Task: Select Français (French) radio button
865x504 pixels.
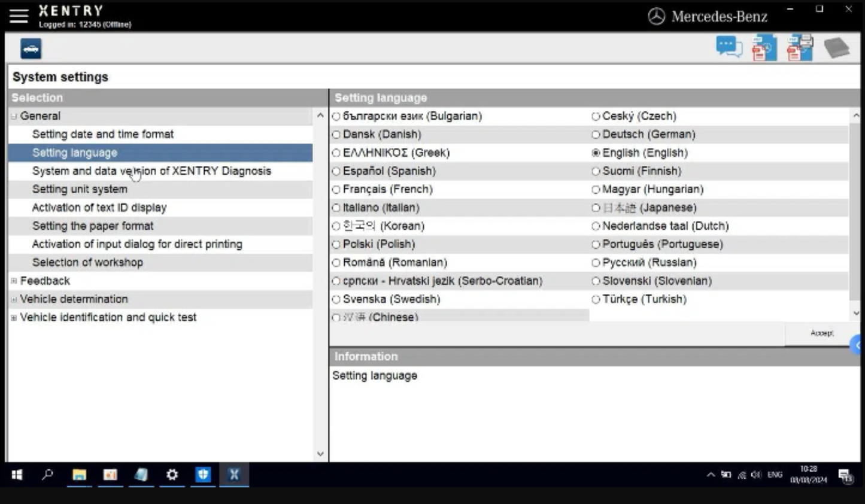Action: (336, 190)
